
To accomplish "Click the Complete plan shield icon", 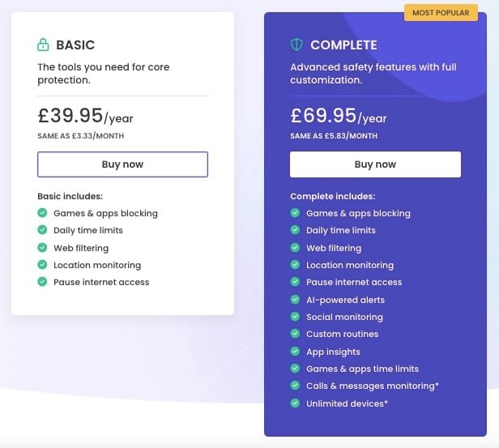I will click(296, 45).
